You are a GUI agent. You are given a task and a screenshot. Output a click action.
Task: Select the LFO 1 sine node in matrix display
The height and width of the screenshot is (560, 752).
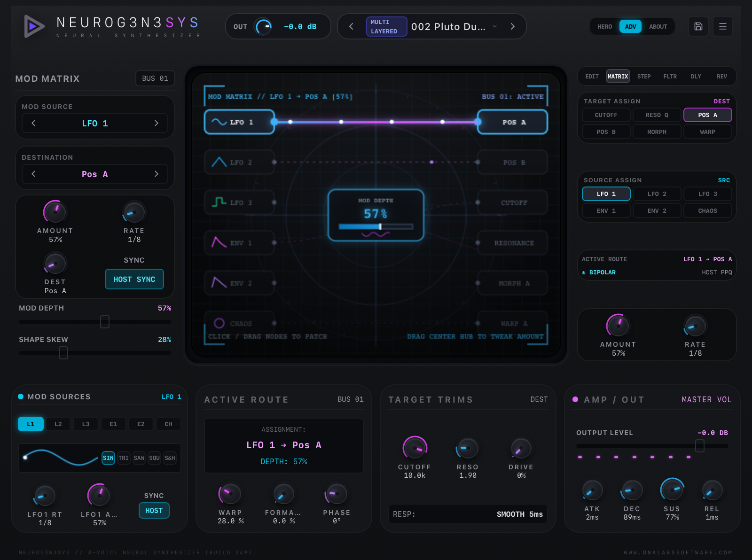coord(239,122)
